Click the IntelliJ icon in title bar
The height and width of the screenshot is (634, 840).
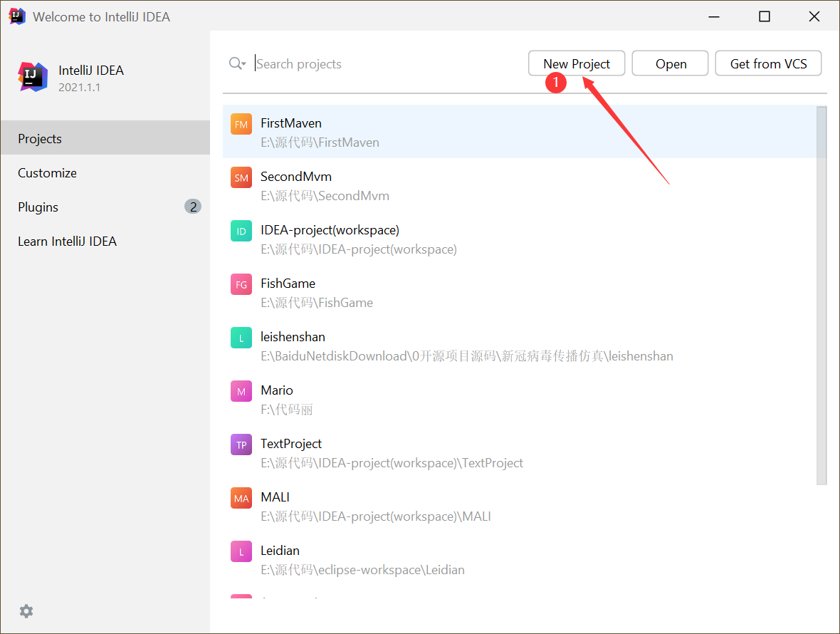tap(16, 16)
